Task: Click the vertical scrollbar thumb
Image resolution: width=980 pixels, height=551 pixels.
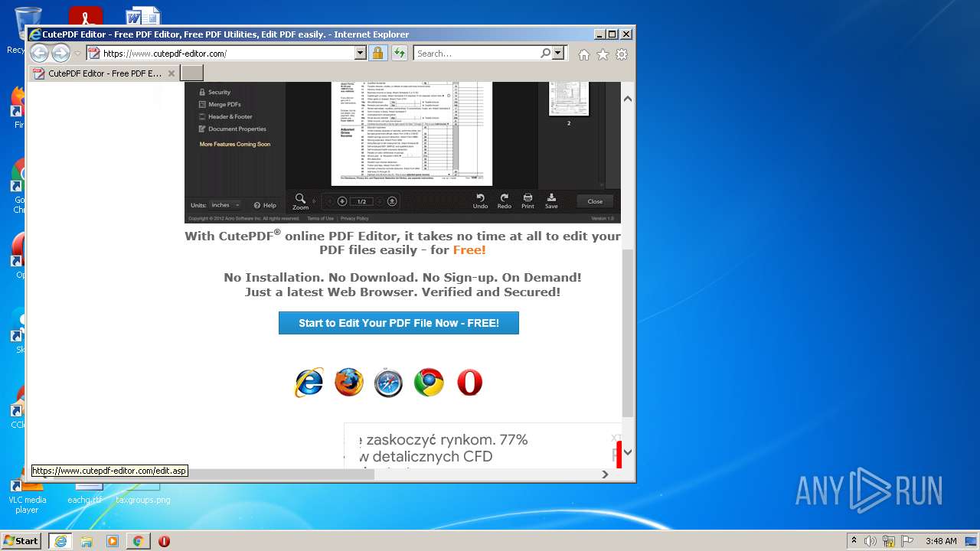Action: click(628, 333)
